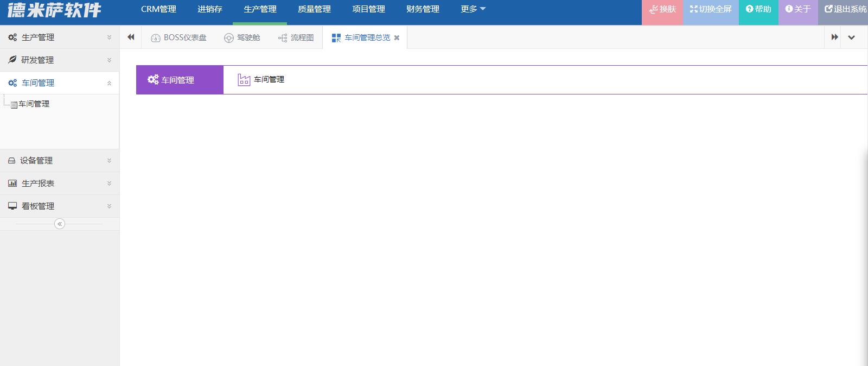Open the CRM管理 menu
The width and height of the screenshot is (868, 366).
tap(158, 9)
